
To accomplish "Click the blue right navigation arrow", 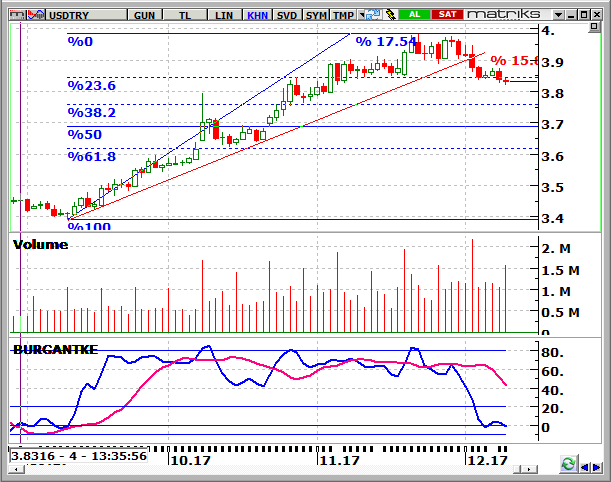I will tap(597, 467).
